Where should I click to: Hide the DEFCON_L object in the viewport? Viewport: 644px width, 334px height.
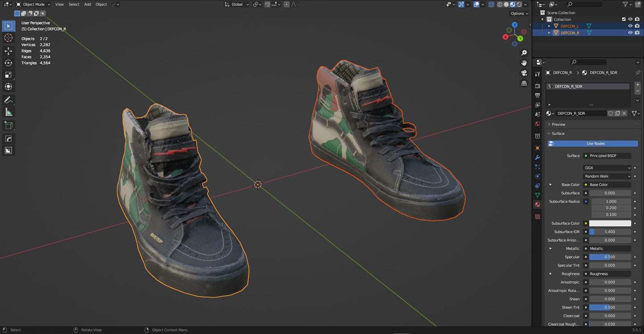click(x=630, y=26)
